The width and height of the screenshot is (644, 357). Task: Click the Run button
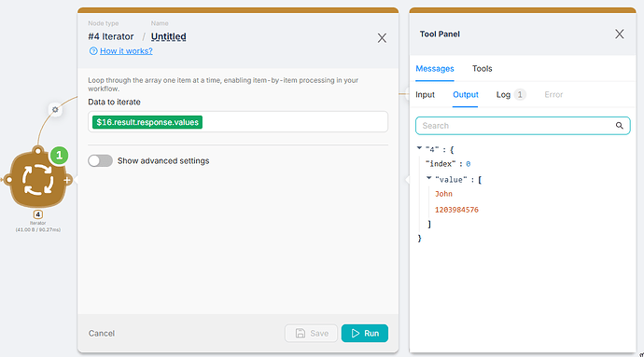pyautogui.click(x=365, y=333)
